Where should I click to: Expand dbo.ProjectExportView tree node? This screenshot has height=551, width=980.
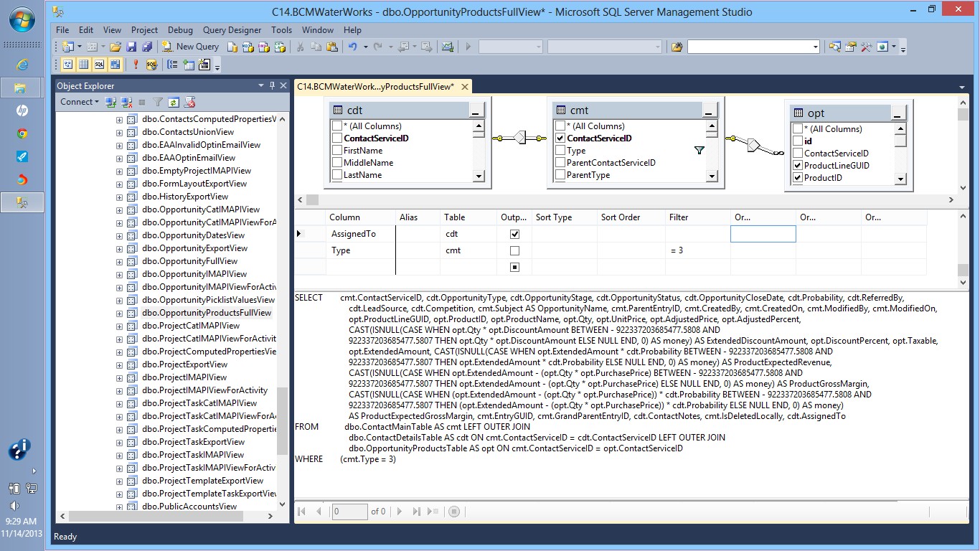tap(119, 364)
